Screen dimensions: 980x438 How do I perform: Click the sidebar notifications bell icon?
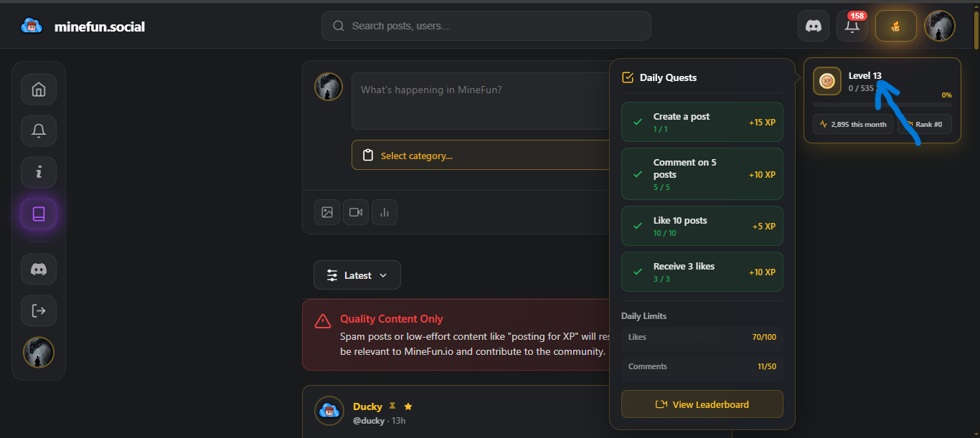click(x=39, y=131)
